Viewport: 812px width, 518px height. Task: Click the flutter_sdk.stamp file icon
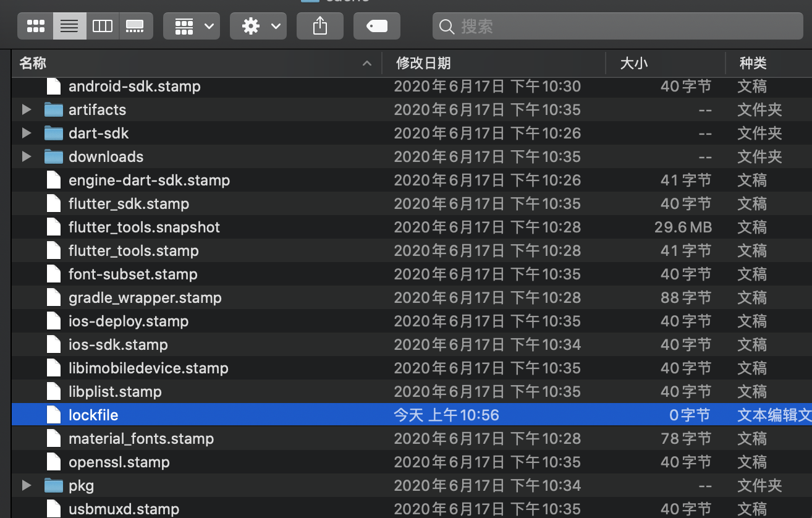pos(54,203)
